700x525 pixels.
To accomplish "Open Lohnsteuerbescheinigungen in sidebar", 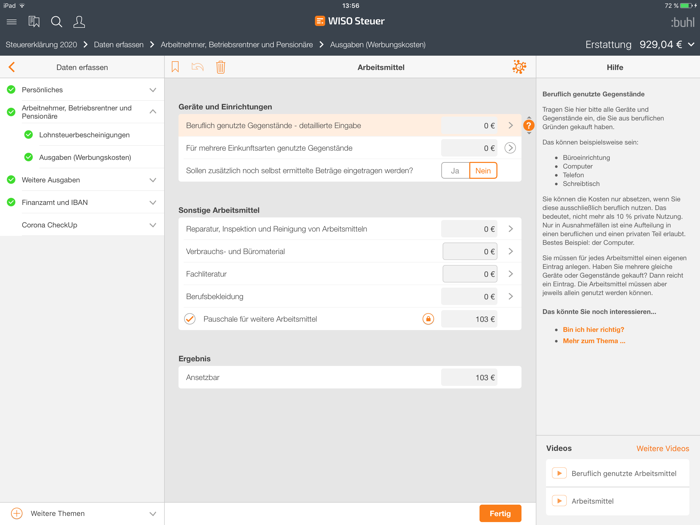I will (x=84, y=135).
